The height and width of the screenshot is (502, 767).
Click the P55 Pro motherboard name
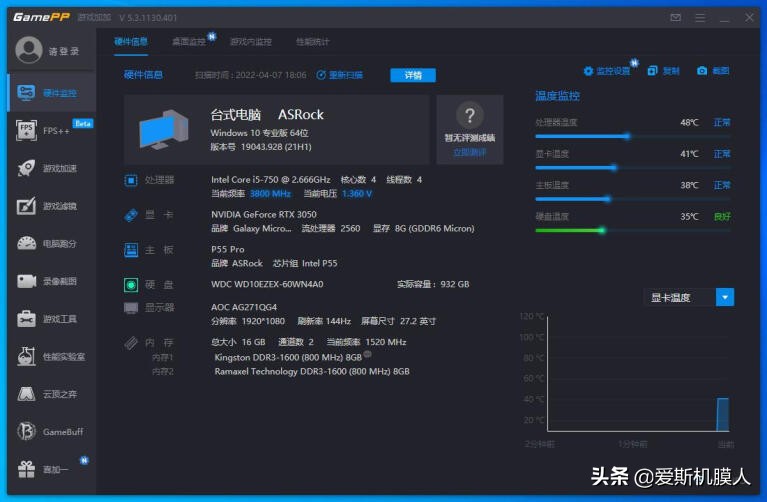pos(227,249)
